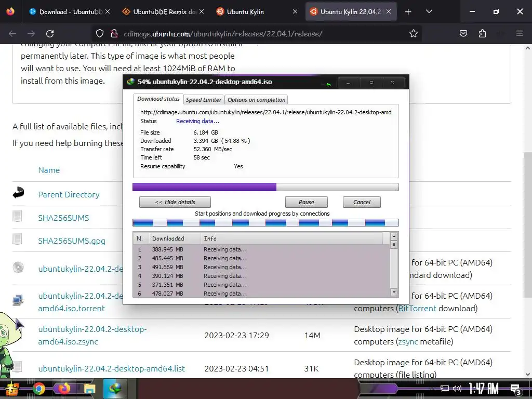Select the Ubuntu Kylin 22.04.2 tab

point(351,11)
